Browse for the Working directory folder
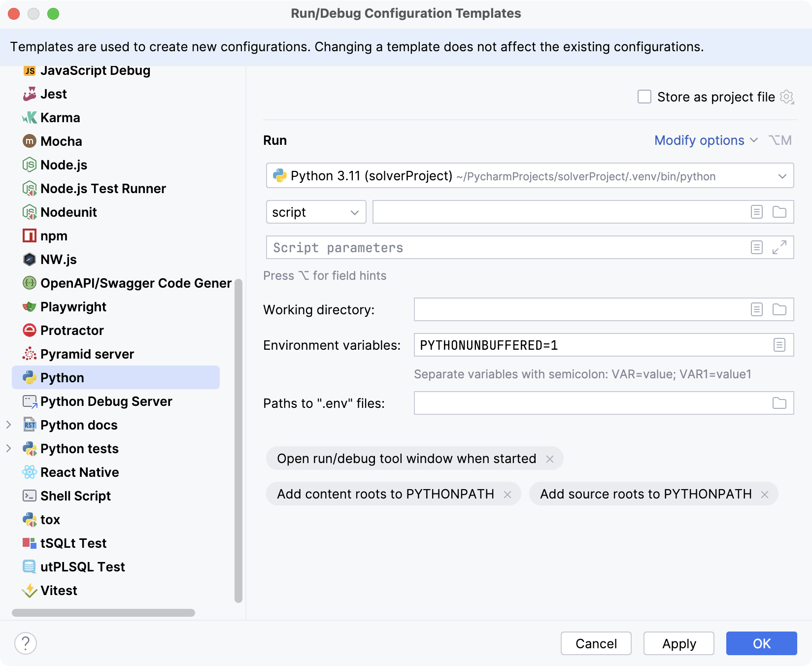 tap(779, 309)
